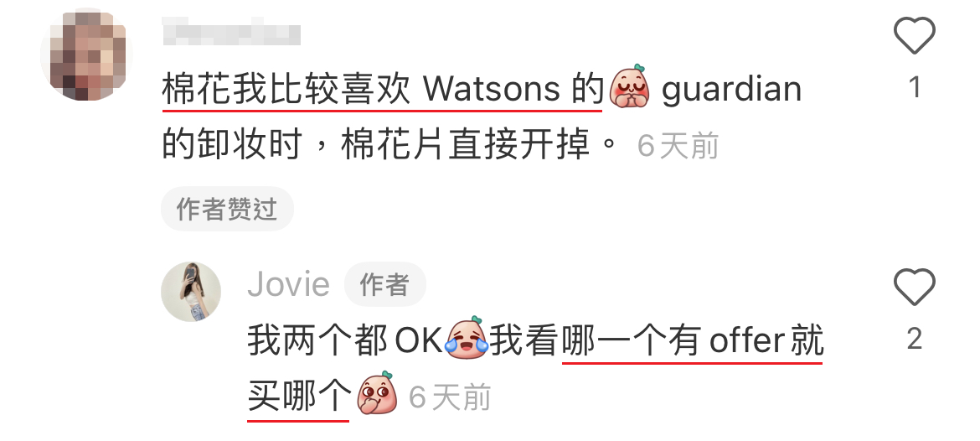Open the pixelated commenter's profile picture

86,54
